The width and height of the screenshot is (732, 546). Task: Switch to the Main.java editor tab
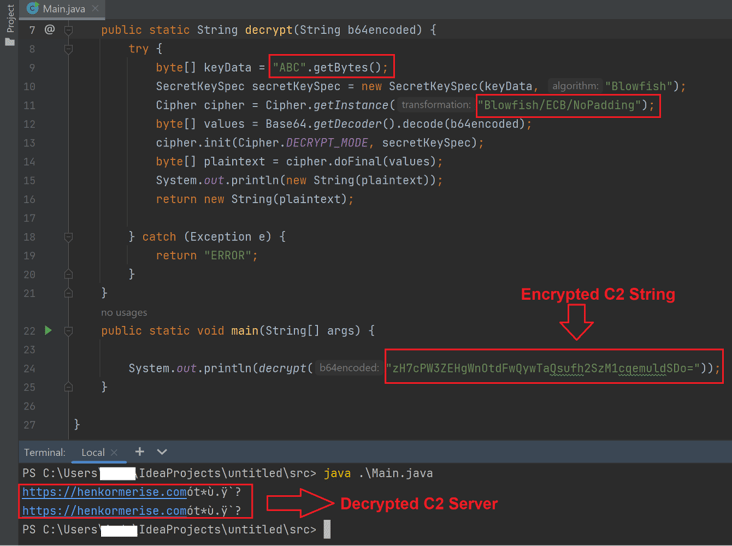coord(63,9)
